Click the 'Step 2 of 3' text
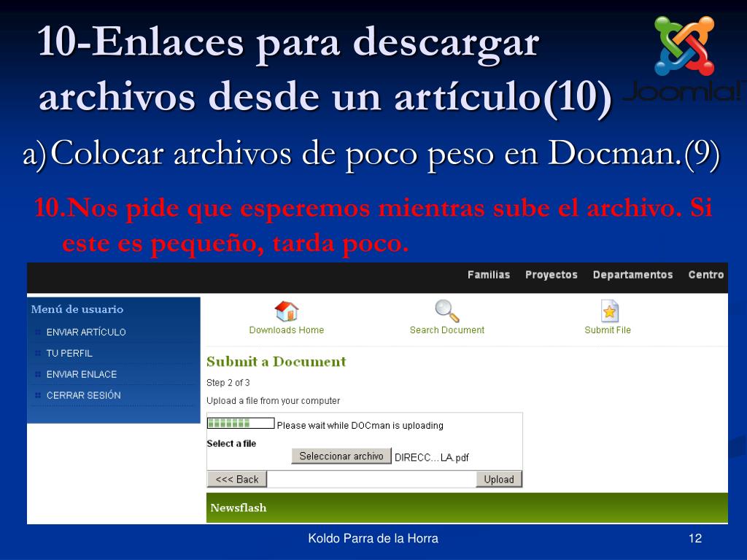This screenshot has height=560, width=747. (x=228, y=382)
